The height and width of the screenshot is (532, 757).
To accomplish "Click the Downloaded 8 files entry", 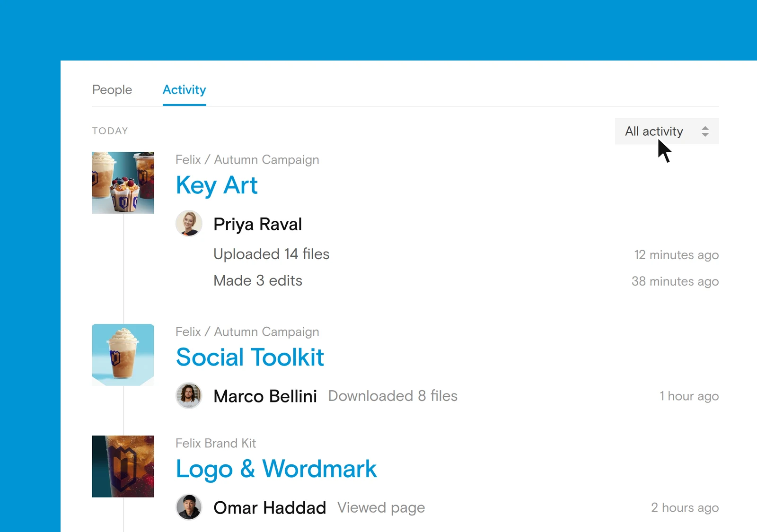I will 393,396.
